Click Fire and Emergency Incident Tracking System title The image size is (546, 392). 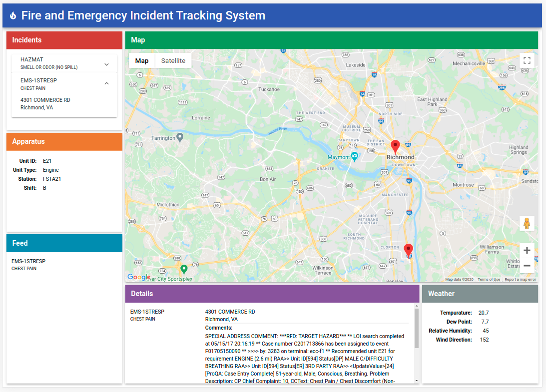[x=143, y=15]
